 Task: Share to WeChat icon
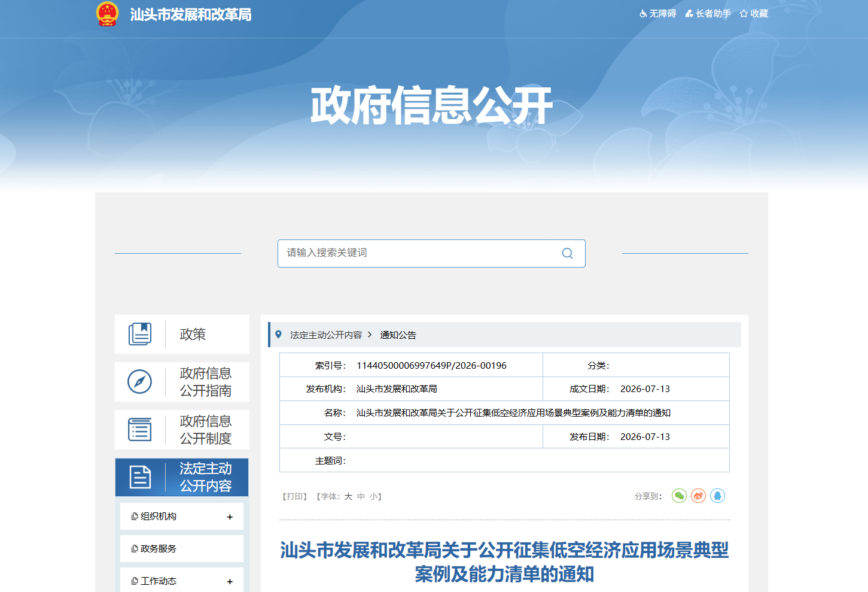click(x=679, y=496)
